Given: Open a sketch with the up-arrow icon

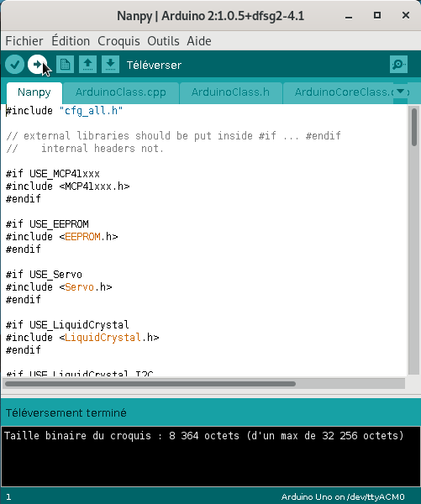Looking at the screenshot, I should click(87, 65).
